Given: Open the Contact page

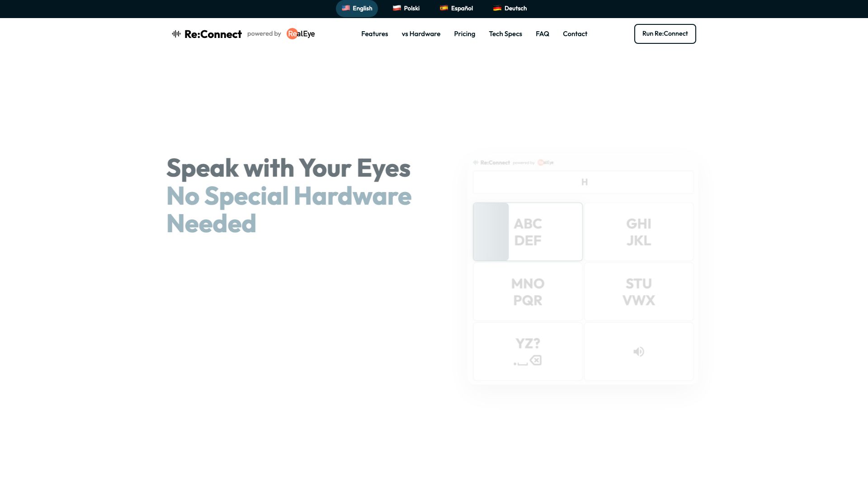Looking at the screenshot, I should [x=575, y=34].
